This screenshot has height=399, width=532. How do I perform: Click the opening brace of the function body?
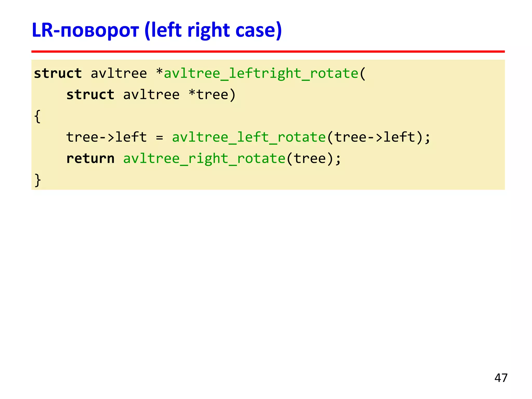(x=38, y=116)
